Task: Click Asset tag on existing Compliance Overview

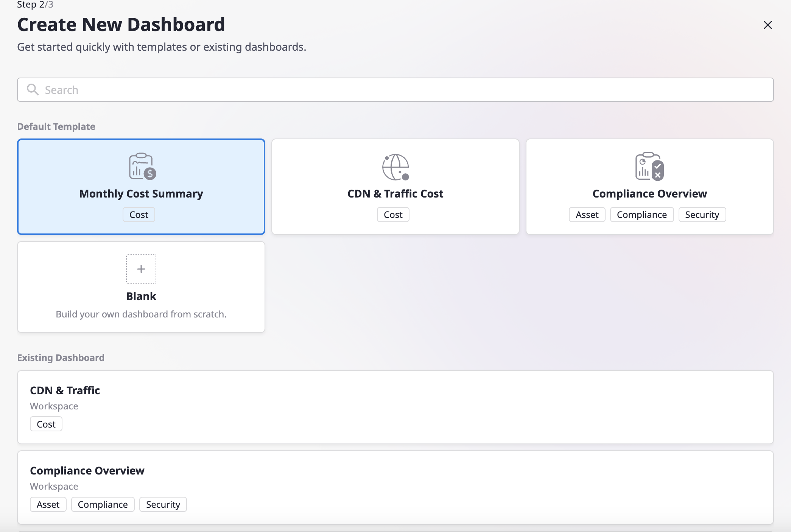Action: [48, 504]
